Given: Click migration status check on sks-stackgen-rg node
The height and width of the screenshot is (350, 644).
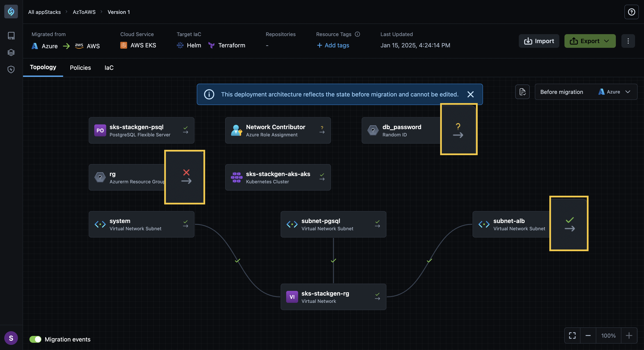Looking at the screenshot, I should (377, 294).
